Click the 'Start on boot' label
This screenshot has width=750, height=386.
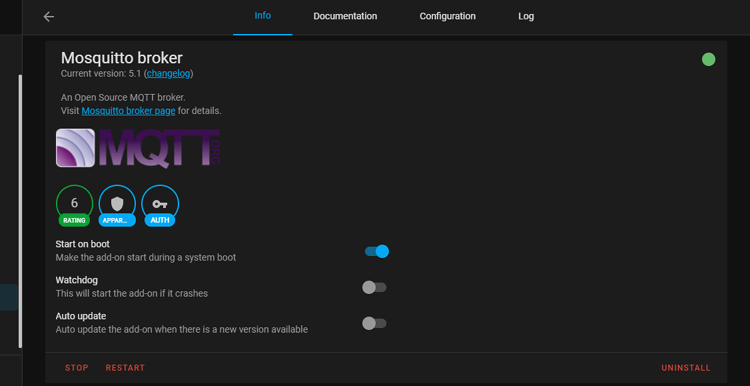(x=82, y=244)
